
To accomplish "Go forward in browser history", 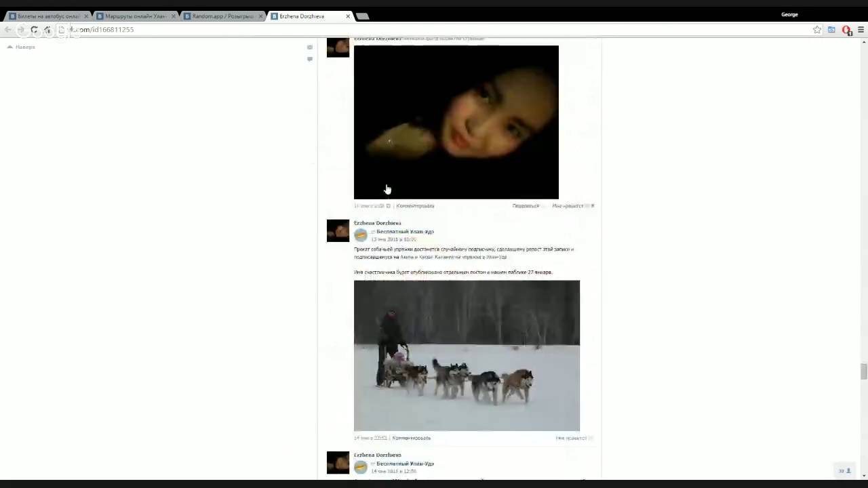I will [21, 30].
